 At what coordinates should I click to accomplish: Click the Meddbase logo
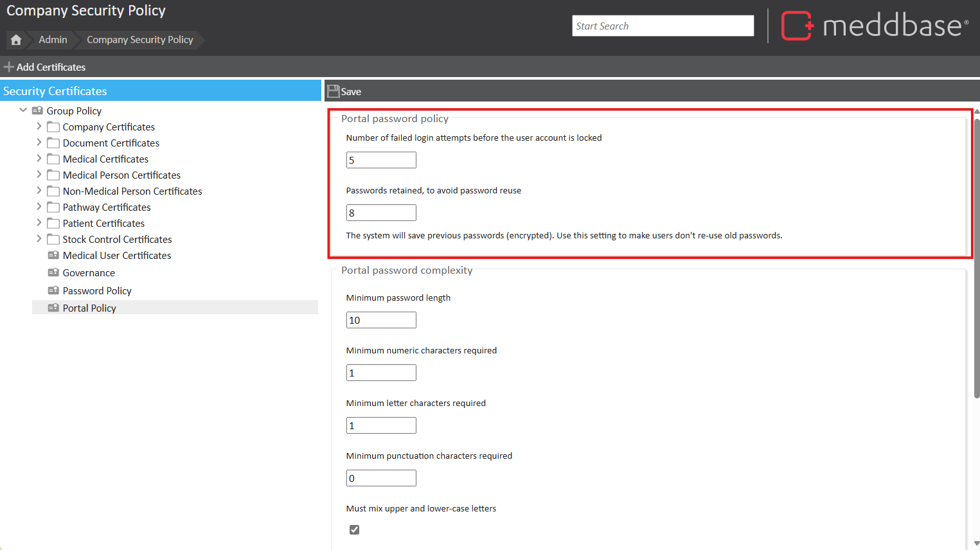[x=875, y=26]
